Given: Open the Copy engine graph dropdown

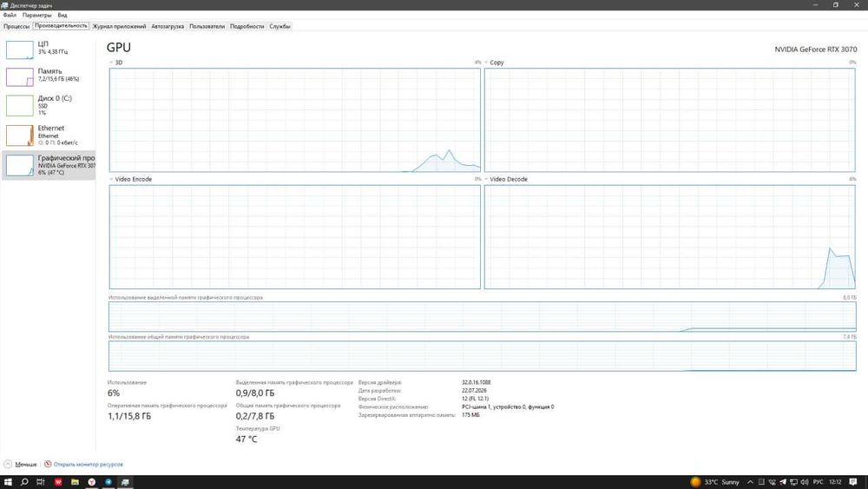Looking at the screenshot, I should click(486, 63).
